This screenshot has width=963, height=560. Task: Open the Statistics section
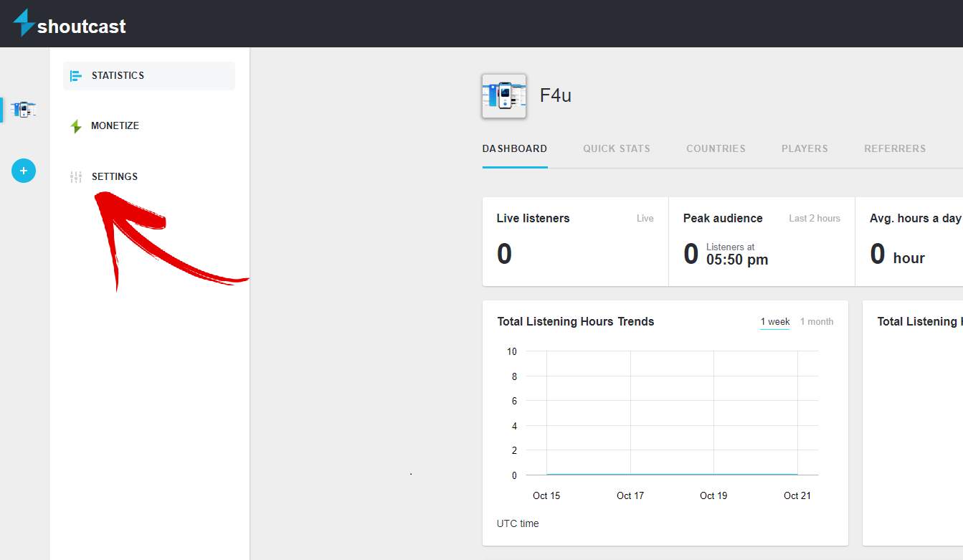(149, 76)
